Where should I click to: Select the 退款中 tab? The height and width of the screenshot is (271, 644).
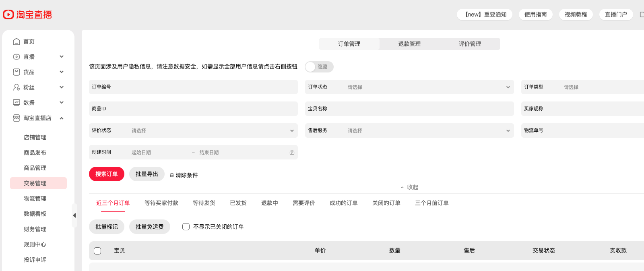point(270,203)
